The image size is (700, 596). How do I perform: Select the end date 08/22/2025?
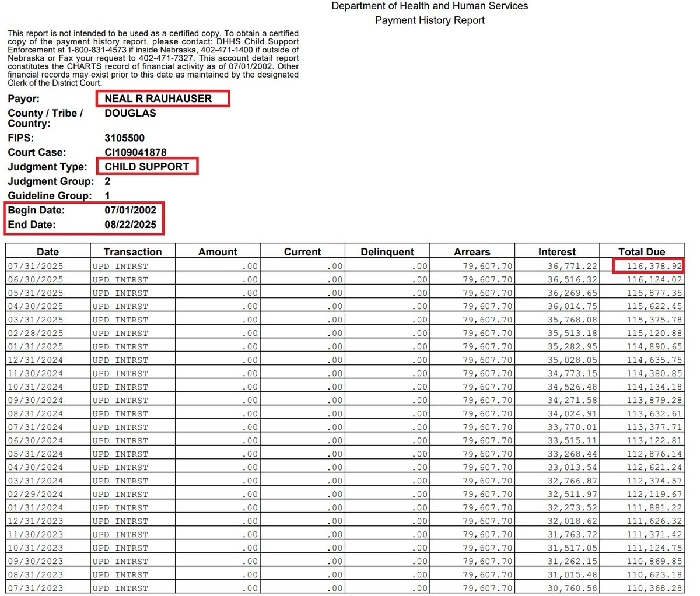[x=130, y=225]
